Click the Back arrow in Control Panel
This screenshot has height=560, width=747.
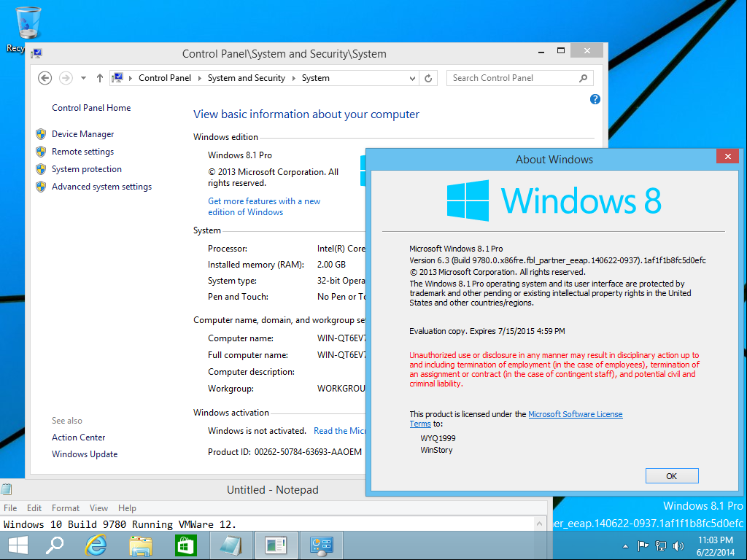point(44,78)
